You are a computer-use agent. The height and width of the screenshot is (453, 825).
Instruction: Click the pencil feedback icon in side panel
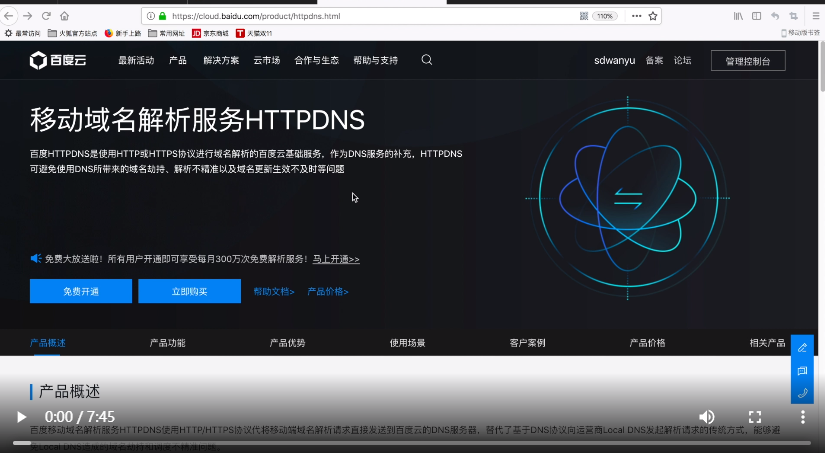tap(802, 347)
